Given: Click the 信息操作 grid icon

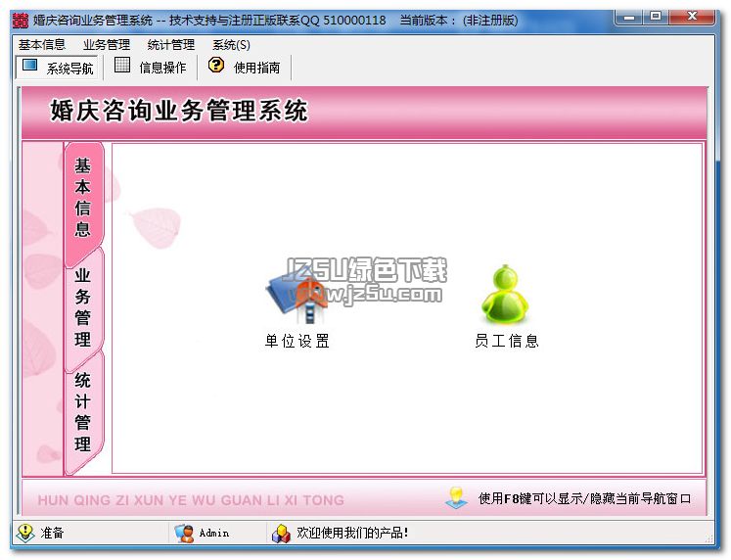Looking at the screenshot, I should 122,65.
